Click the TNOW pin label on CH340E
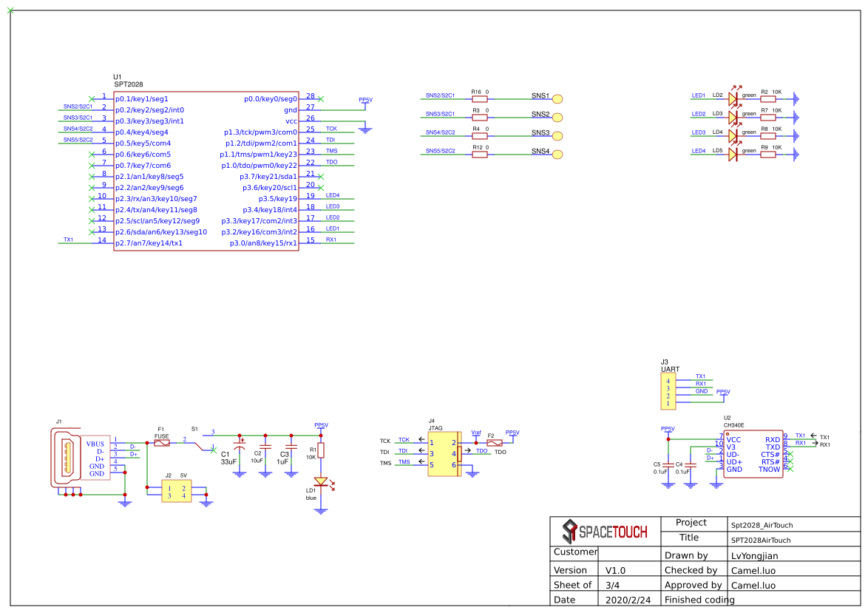Image resolution: width=868 pixels, height=613 pixels. click(769, 469)
